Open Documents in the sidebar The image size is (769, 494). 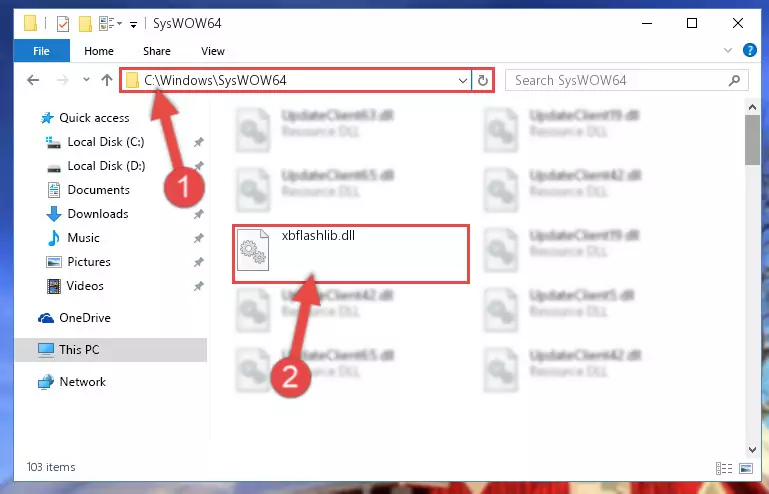pos(99,190)
